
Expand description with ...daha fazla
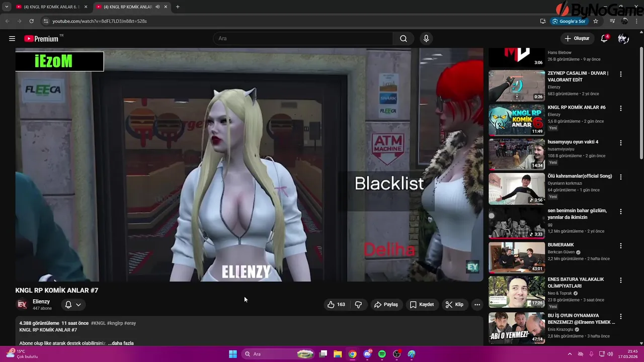pos(121,343)
